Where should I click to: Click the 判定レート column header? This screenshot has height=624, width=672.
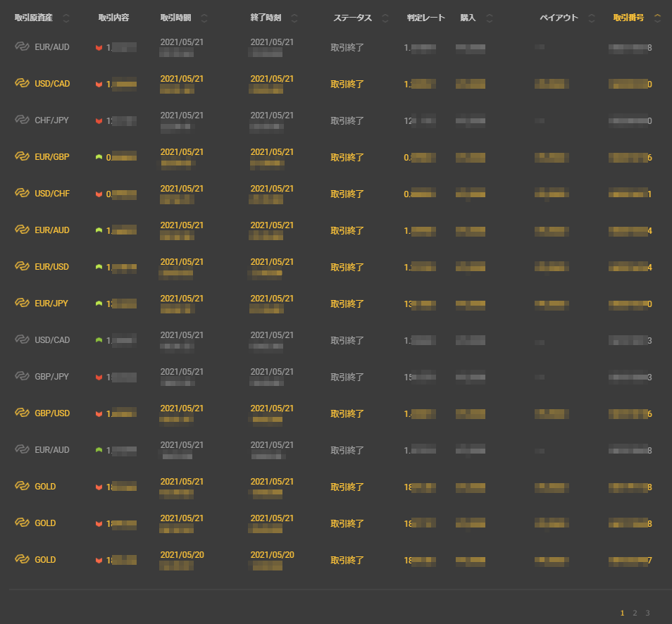point(425,18)
